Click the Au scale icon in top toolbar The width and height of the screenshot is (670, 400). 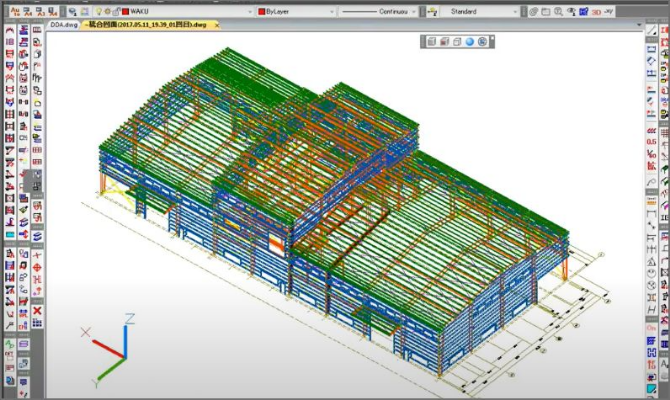click(x=15, y=12)
